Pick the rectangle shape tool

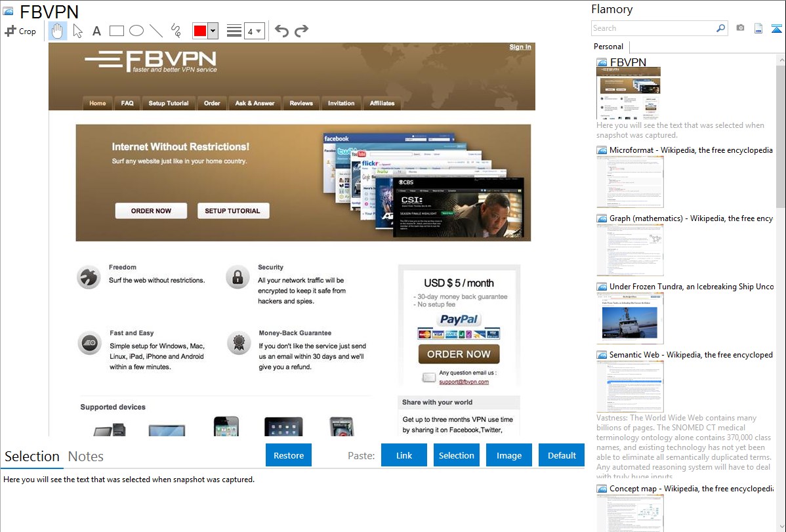click(x=116, y=31)
